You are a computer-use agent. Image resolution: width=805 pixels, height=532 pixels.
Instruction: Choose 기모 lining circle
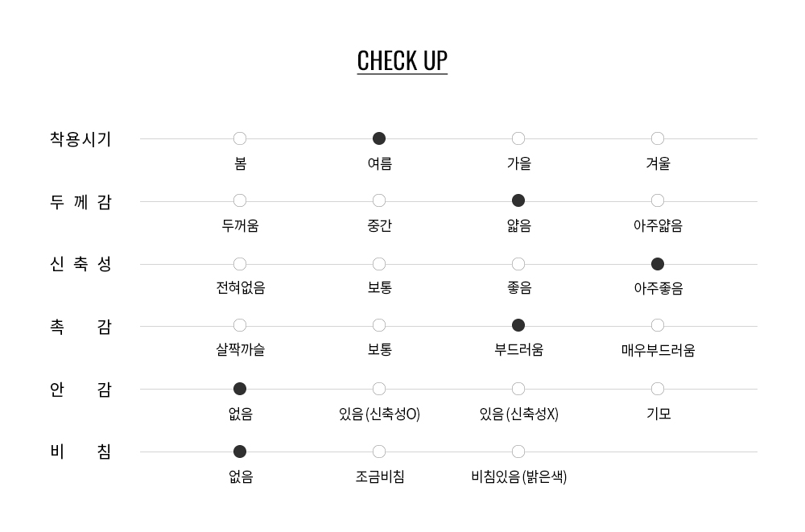(658, 390)
